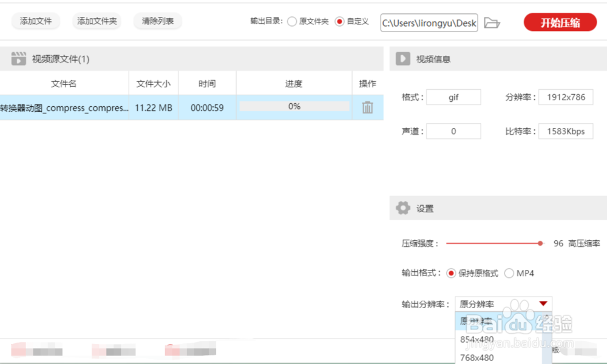This screenshot has height=364, width=607.
Task: Click the gear icon beside 设置
Action: click(x=402, y=207)
